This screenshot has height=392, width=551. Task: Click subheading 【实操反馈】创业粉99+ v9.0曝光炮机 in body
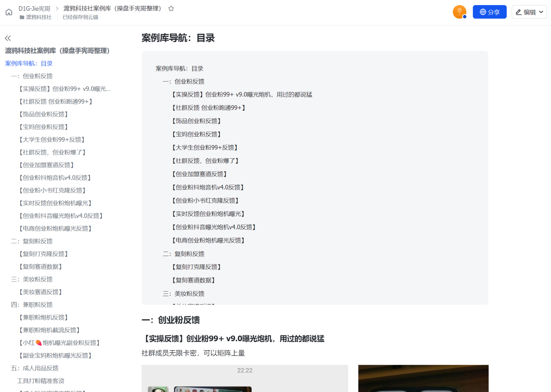[233, 339]
